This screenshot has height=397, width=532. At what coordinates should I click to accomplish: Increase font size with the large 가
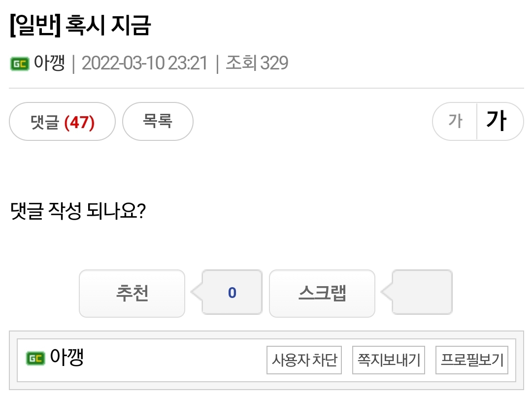tap(497, 121)
